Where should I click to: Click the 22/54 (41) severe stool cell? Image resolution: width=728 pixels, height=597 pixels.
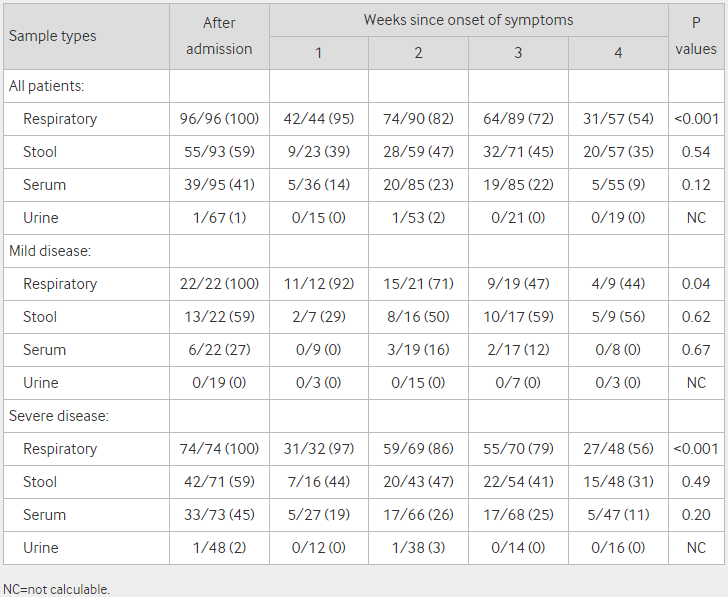tap(518, 482)
